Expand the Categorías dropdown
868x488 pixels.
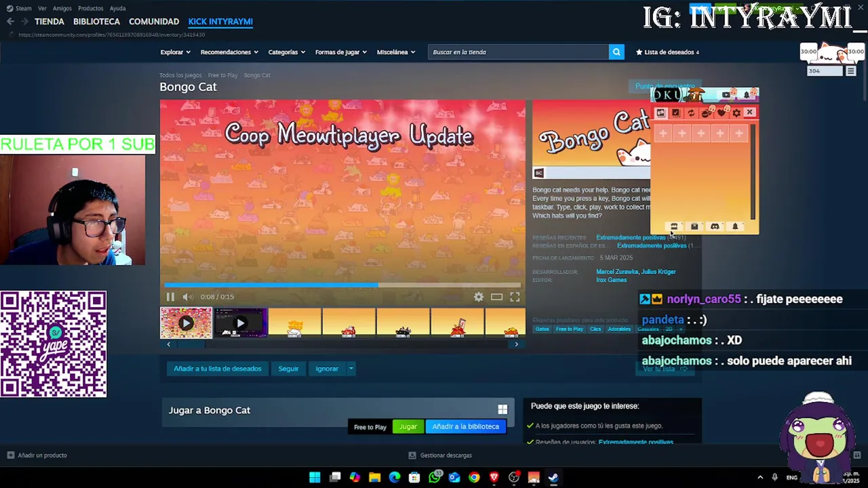[287, 52]
